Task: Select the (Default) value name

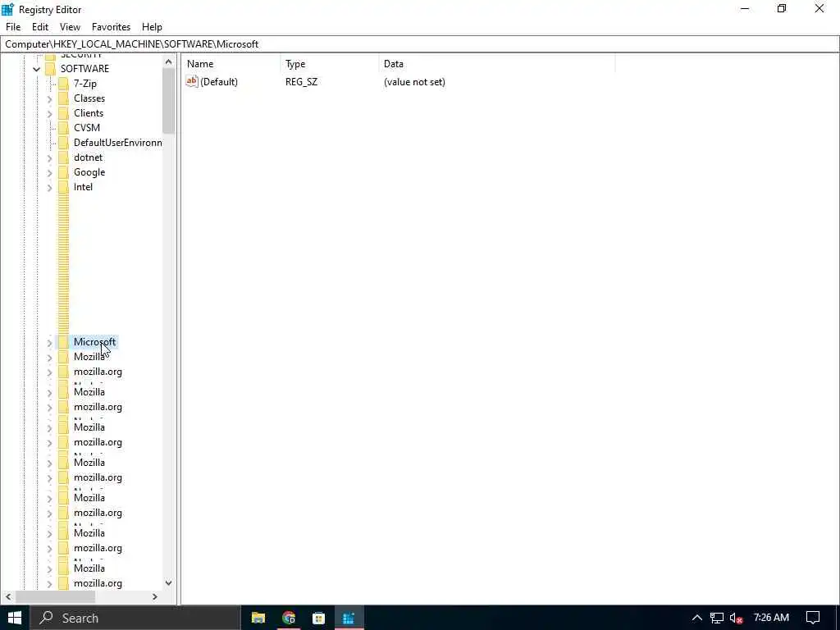Action: (218, 82)
